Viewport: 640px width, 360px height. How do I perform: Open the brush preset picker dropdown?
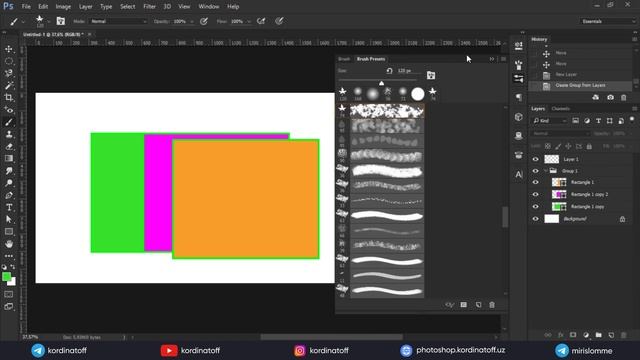pos(49,21)
